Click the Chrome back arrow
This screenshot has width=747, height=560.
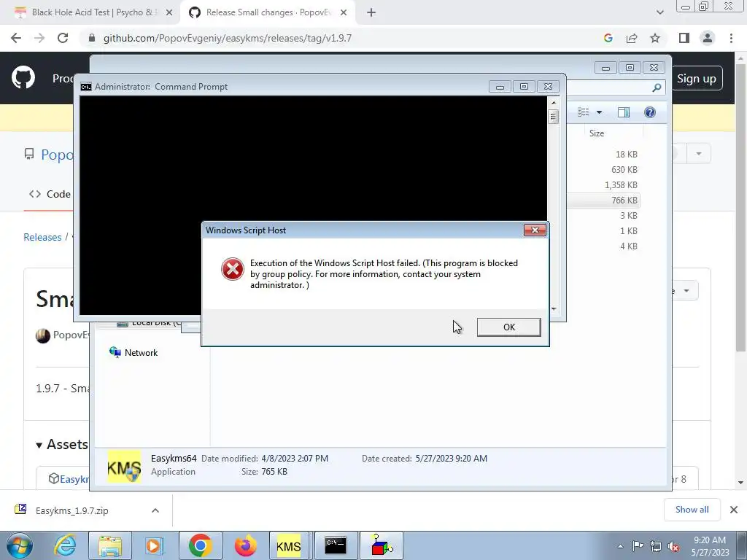pos(16,38)
